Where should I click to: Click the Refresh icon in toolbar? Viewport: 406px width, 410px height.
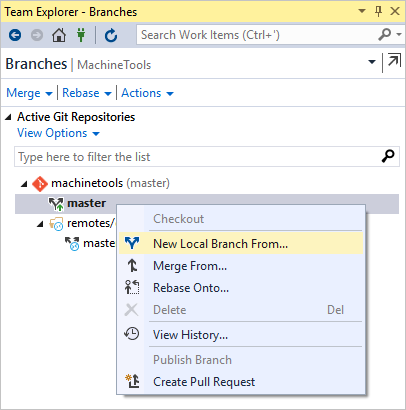coord(111,35)
